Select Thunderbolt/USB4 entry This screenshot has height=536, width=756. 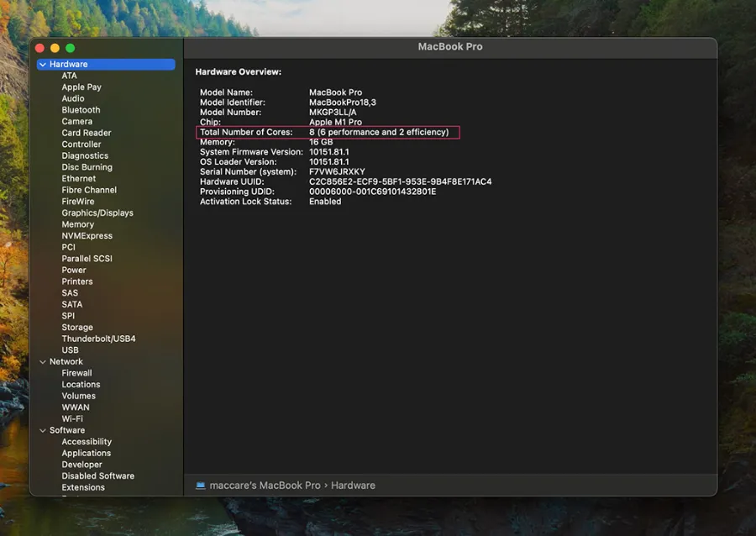(x=98, y=339)
